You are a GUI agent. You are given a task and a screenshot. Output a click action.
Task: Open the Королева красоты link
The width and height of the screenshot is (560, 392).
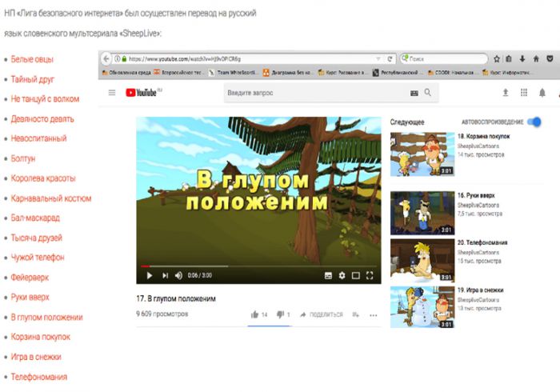click(43, 178)
